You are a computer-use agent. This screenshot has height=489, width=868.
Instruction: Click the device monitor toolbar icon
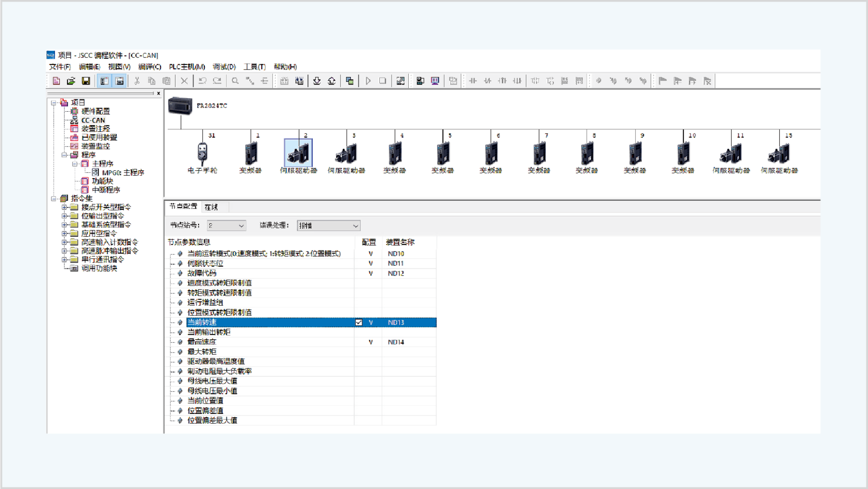[x=434, y=80]
